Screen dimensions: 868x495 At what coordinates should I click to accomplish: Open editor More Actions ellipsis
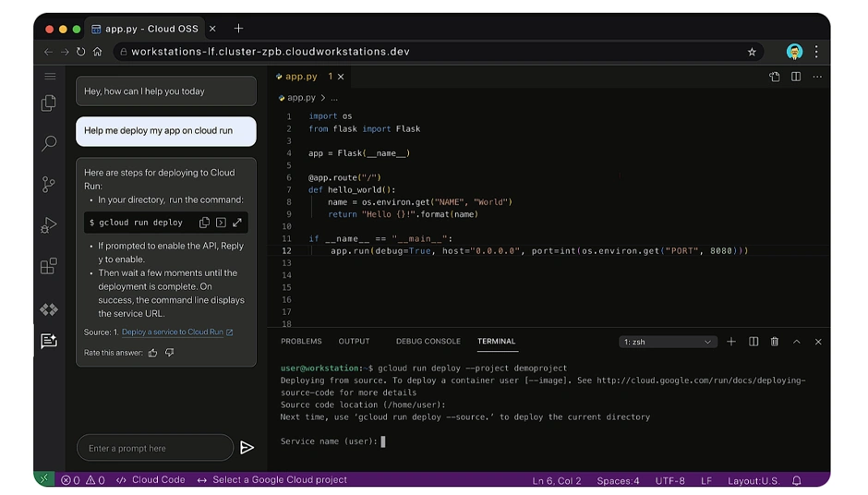817,77
